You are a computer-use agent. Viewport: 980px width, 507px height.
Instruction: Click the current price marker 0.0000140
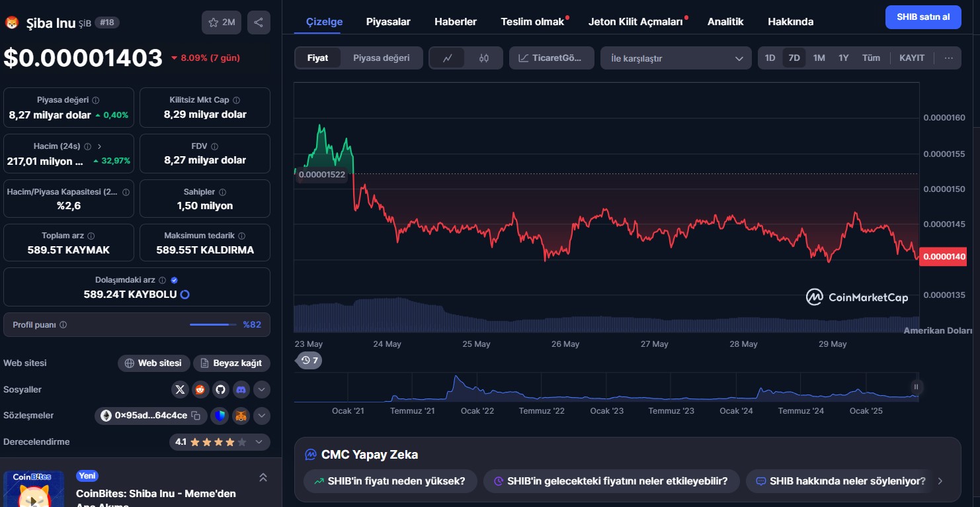point(943,256)
